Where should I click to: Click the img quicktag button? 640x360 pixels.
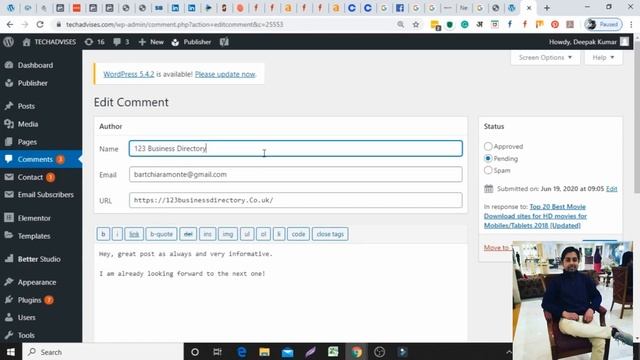click(228, 234)
